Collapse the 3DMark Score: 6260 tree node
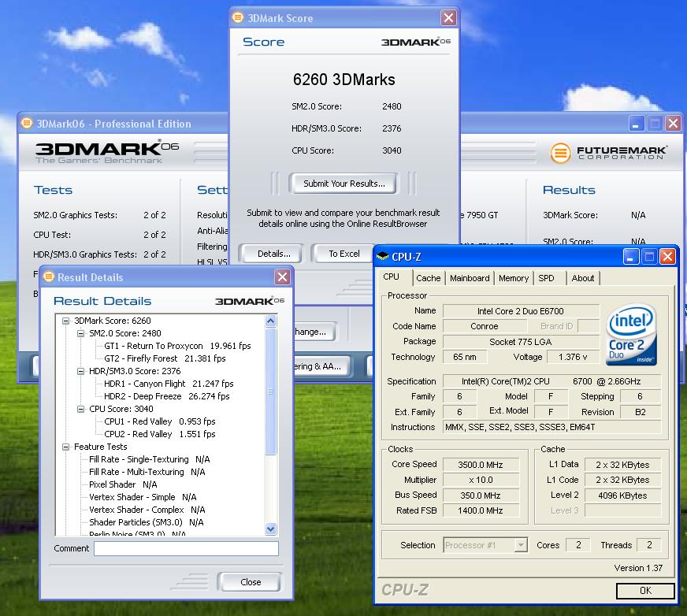The height and width of the screenshot is (616, 687). (65, 321)
